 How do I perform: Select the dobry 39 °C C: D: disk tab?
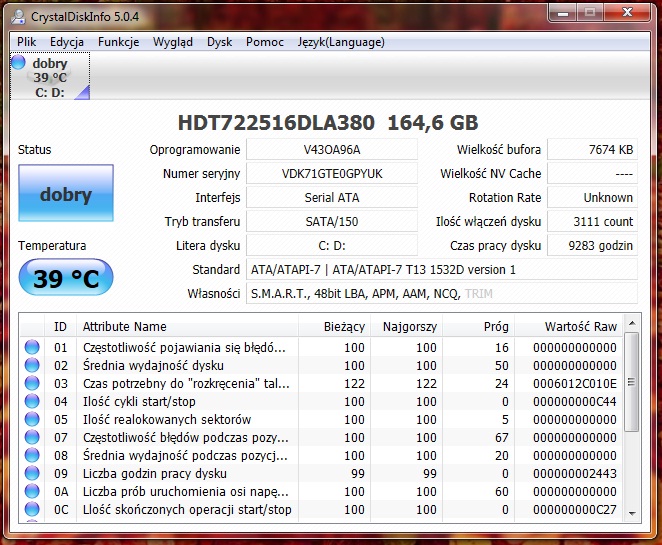coord(50,76)
